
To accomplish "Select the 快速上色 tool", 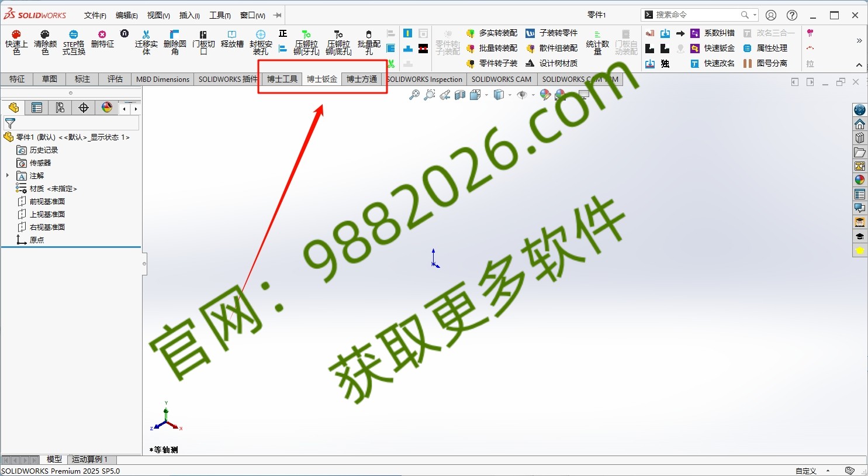I will pyautogui.click(x=16, y=41).
